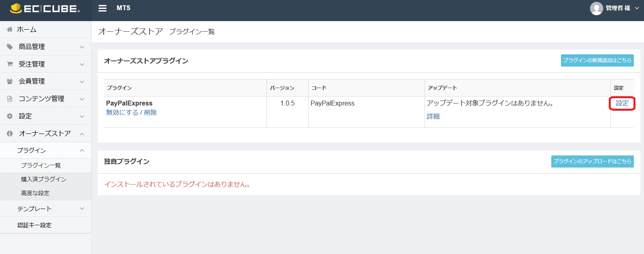Viewport: 644px width, 254px height.
Task: Click 無効にする link for PayPalExpress
Action: click(x=122, y=112)
